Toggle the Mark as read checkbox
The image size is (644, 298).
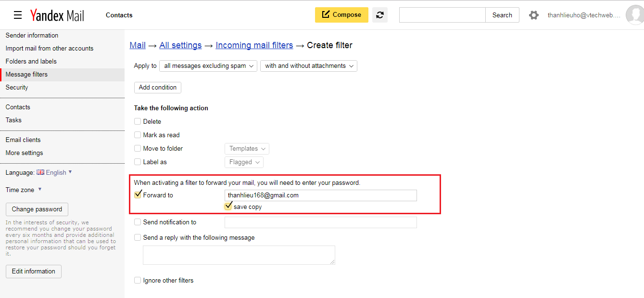tap(138, 135)
